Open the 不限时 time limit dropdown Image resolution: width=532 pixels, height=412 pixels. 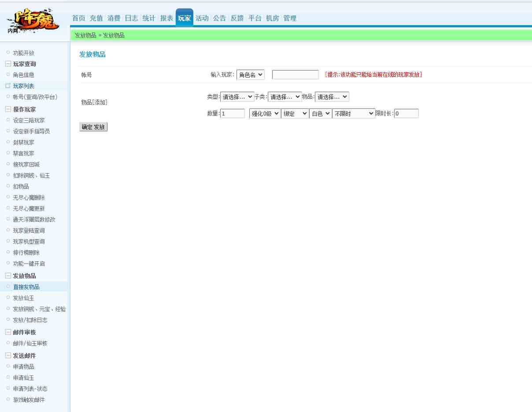point(353,113)
